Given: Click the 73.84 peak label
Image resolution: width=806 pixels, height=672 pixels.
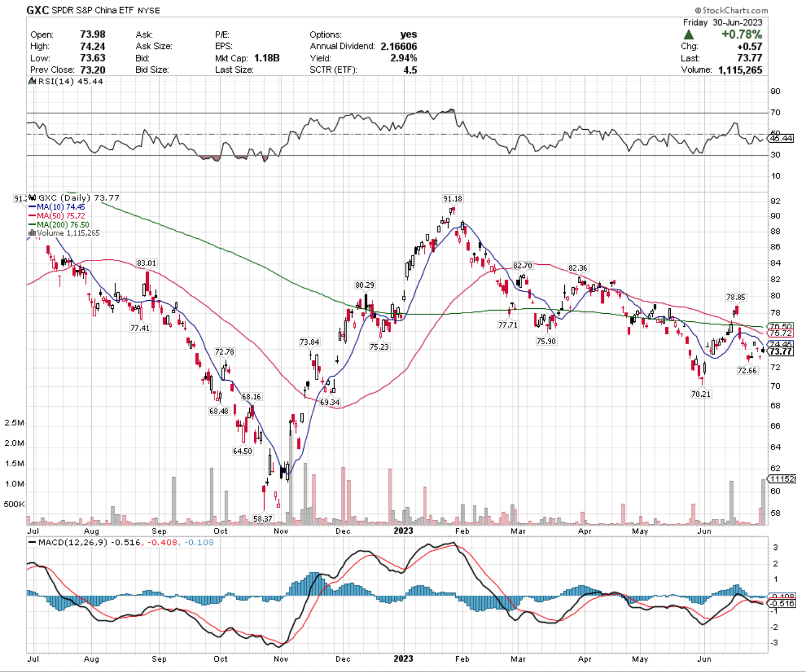Looking at the screenshot, I should [310, 342].
